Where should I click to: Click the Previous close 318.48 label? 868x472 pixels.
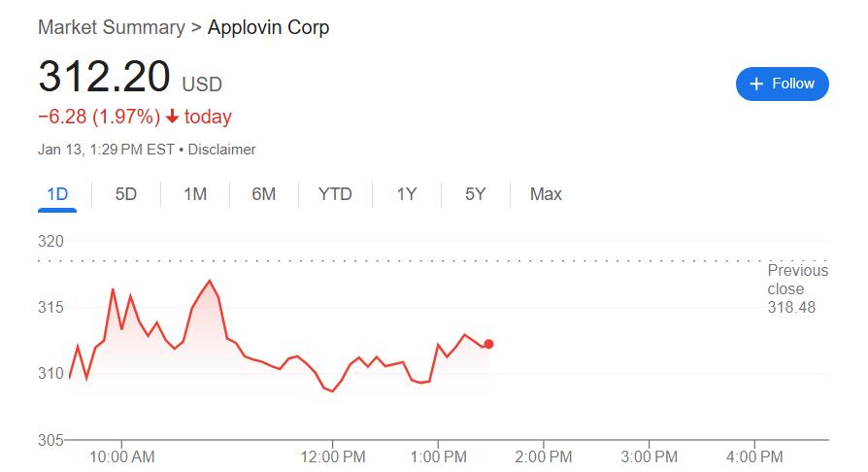coord(797,288)
